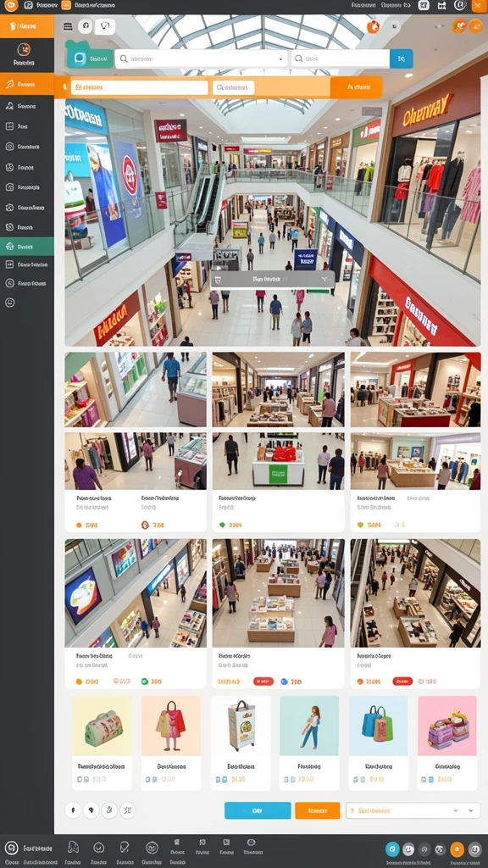Select the green highlighted item in the left sidebar
Screen dimensions: 488x868
(27, 247)
